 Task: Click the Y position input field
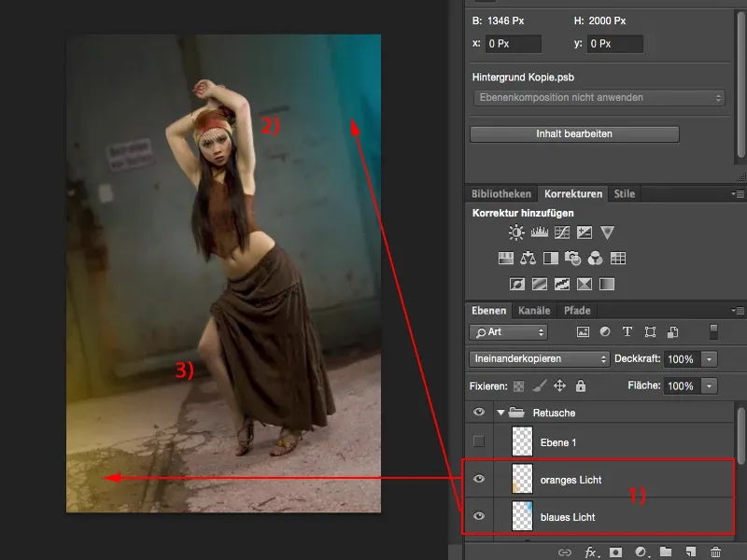coord(615,44)
